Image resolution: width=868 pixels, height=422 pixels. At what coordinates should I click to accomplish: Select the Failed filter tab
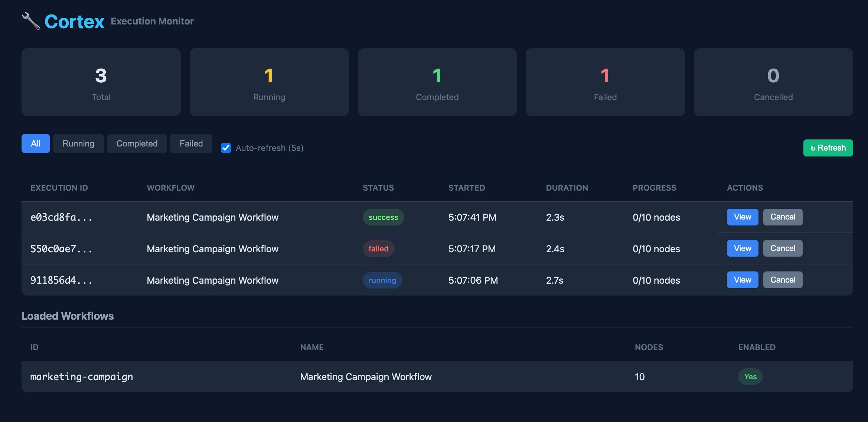point(191,144)
